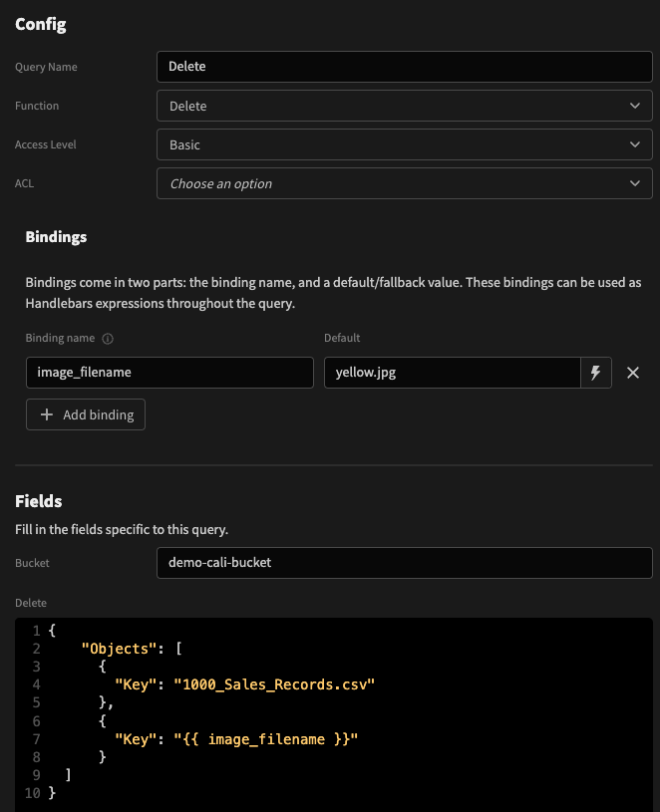Place cursor on the 1000_Sales_Records.csv string
This screenshot has width=660, height=812.
(x=280, y=684)
